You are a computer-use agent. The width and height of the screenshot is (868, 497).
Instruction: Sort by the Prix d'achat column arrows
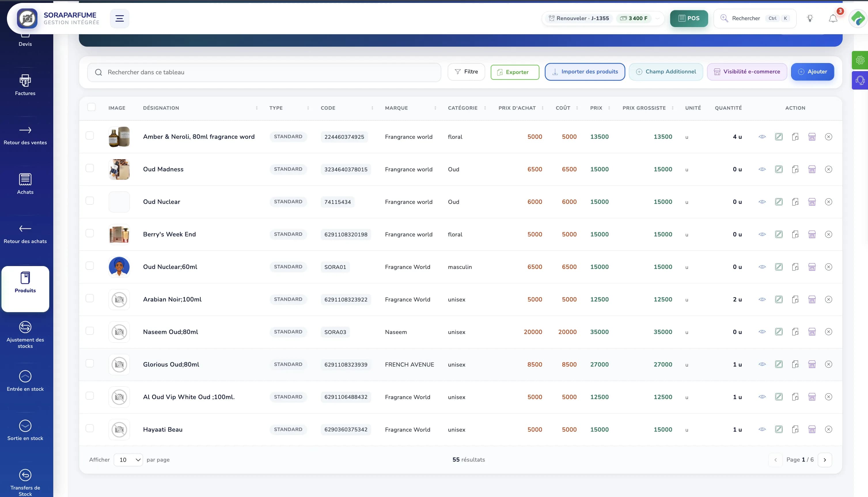(542, 108)
